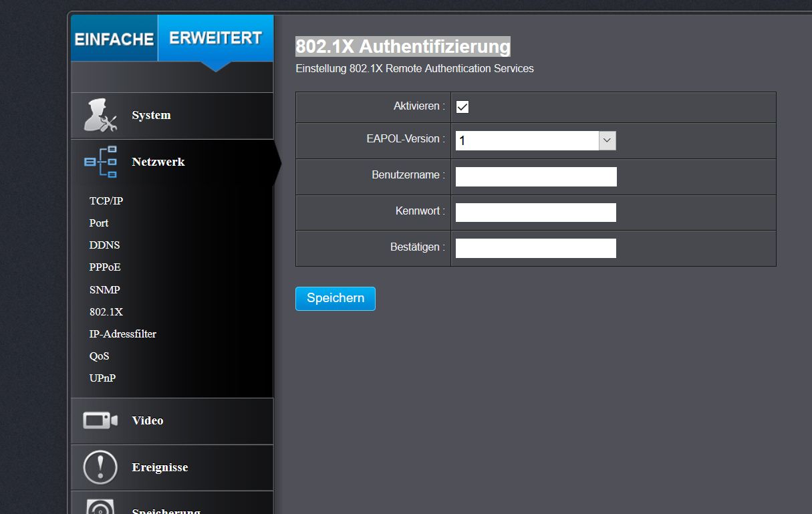
Task: Click the Netzwerk topology icon
Action: [x=100, y=162]
